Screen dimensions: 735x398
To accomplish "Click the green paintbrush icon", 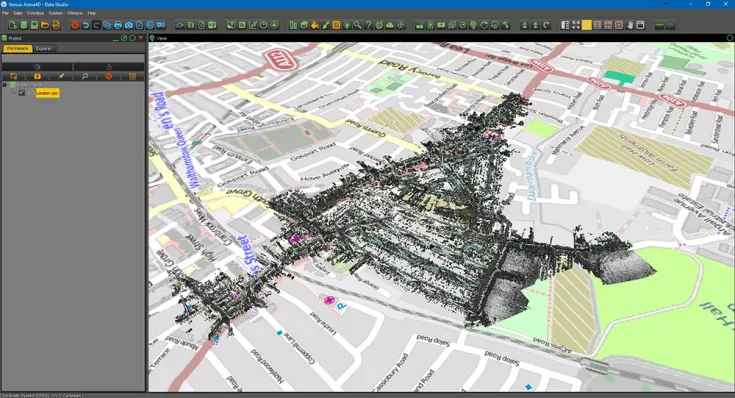I will pos(325,25).
